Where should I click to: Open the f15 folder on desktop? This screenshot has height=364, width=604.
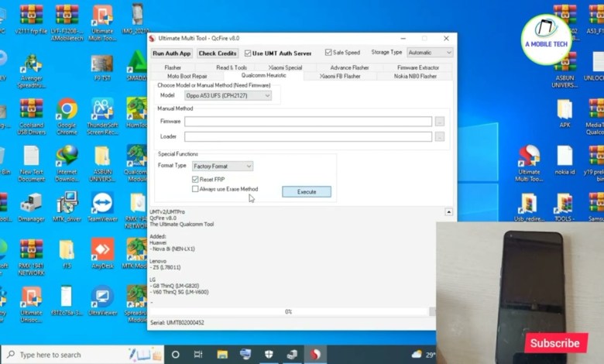point(67,254)
